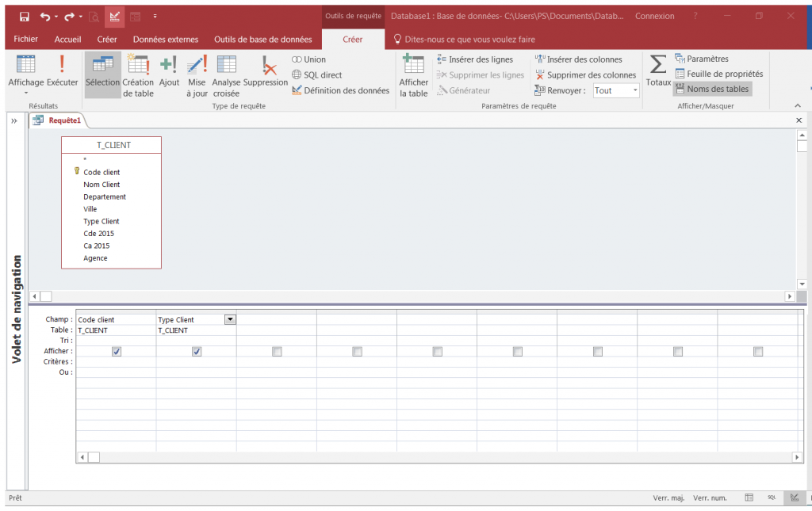Tick Afficher checkbox in ninth grid column
The image size is (812, 511).
click(758, 352)
